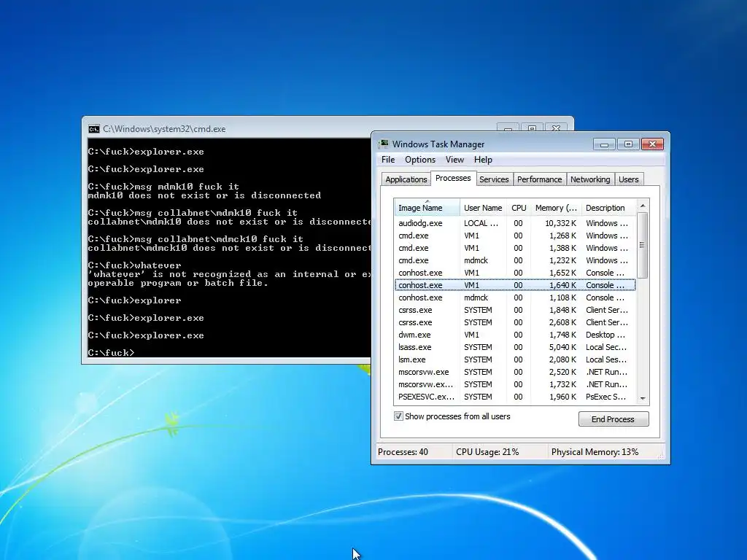Sort by Image Name column header

[427, 208]
